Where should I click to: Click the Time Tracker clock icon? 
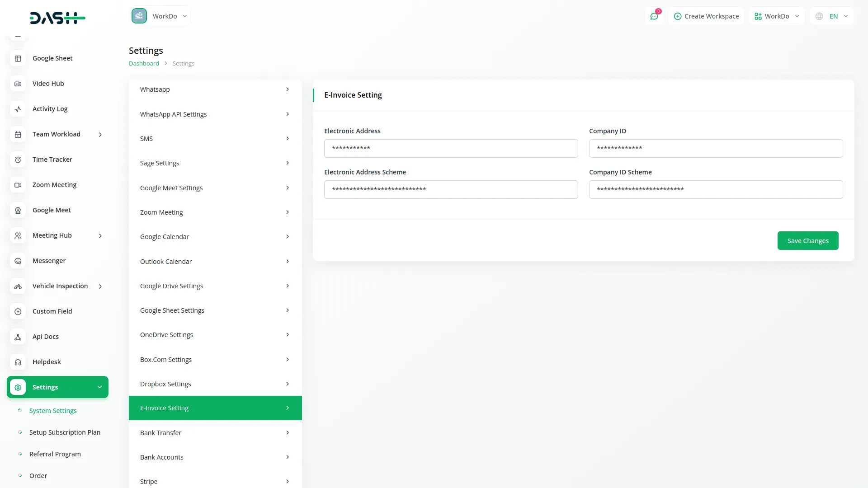tap(18, 160)
